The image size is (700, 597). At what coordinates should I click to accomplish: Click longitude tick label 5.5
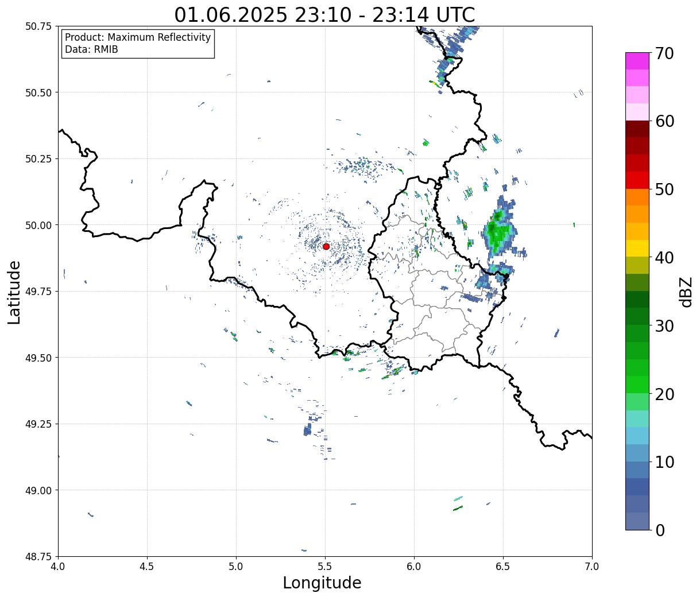pyautogui.click(x=325, y=566)
